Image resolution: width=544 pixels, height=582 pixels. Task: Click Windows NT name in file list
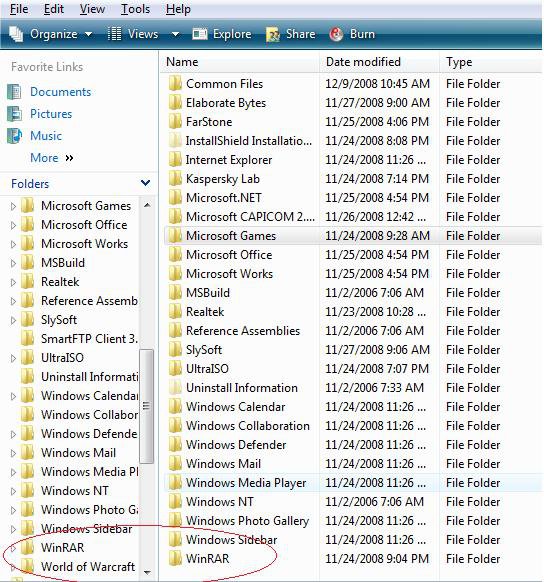(220, 501)
